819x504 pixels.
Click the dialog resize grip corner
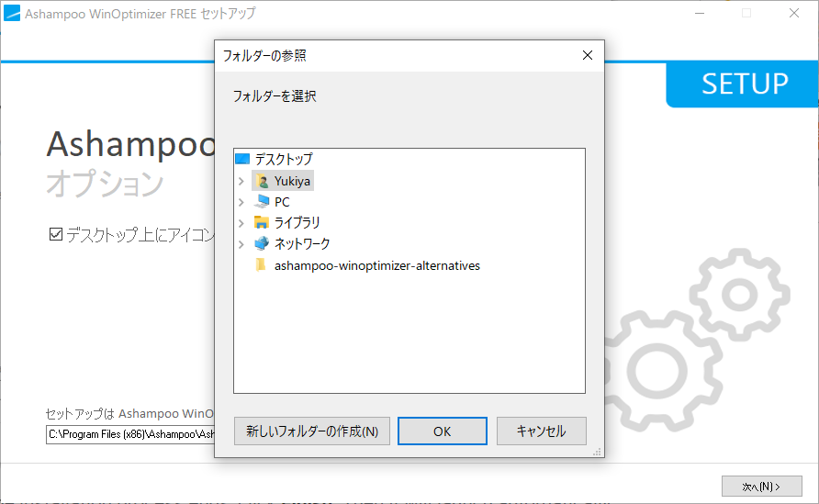[x=597, y=452]
